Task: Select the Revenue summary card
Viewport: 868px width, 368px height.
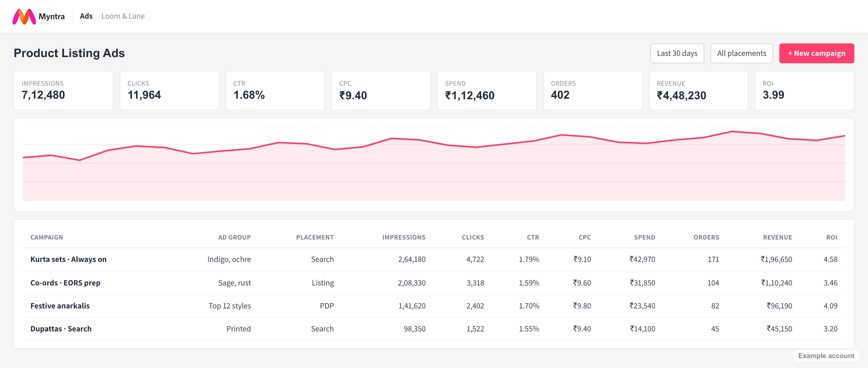Action: (699, 90)
